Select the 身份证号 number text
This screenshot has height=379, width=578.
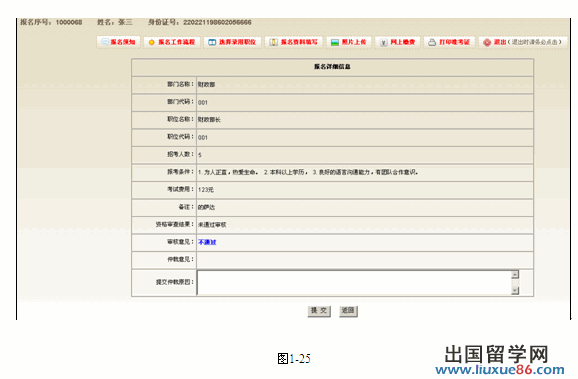pyautogui.click(x=200, y=22)
